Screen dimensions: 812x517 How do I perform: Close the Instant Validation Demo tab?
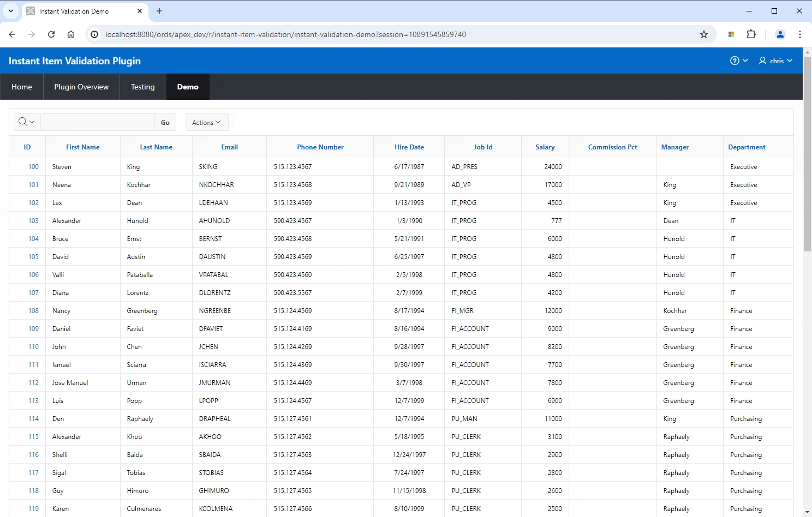coord(140,11)
